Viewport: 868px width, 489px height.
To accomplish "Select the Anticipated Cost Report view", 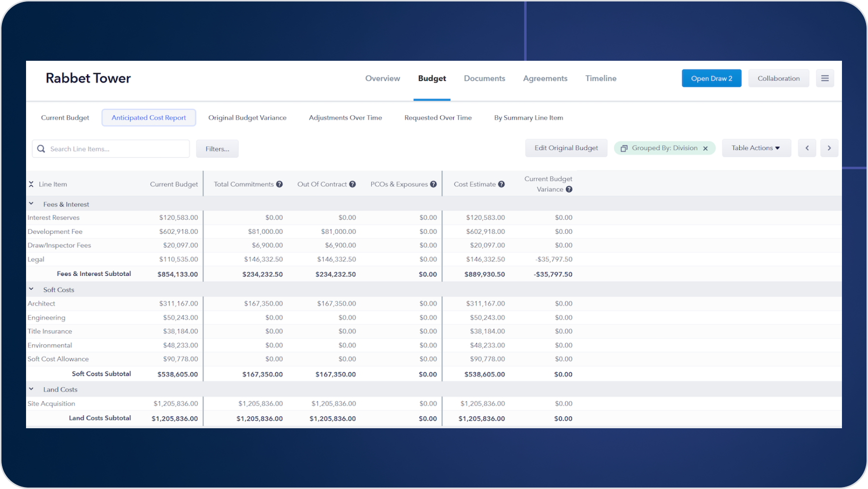I will coord(149,118).
